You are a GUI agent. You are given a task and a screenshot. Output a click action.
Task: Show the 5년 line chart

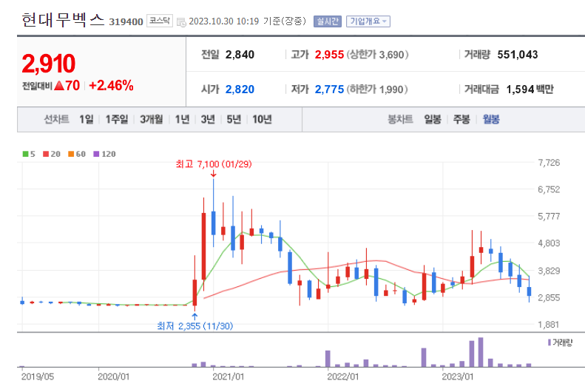(x=234, y=119)
